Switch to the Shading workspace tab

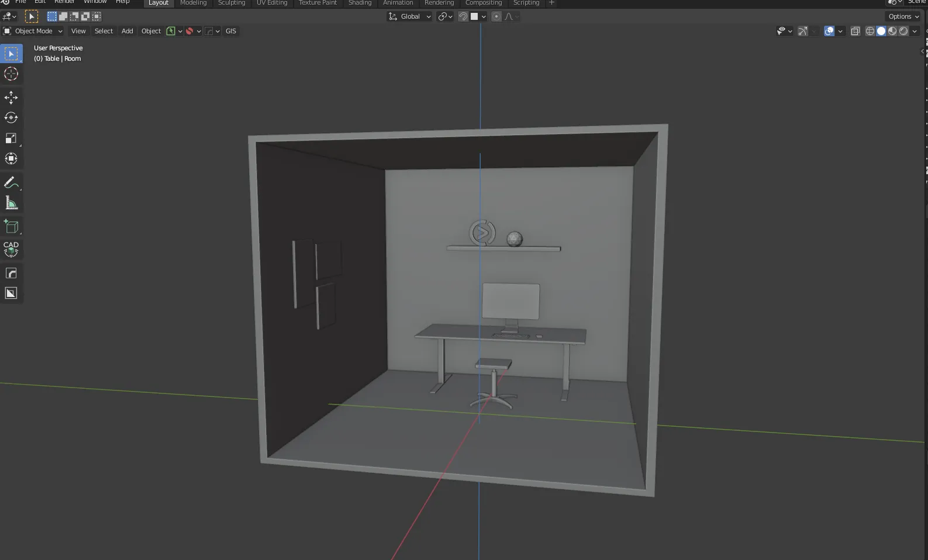tap(360, 3)
